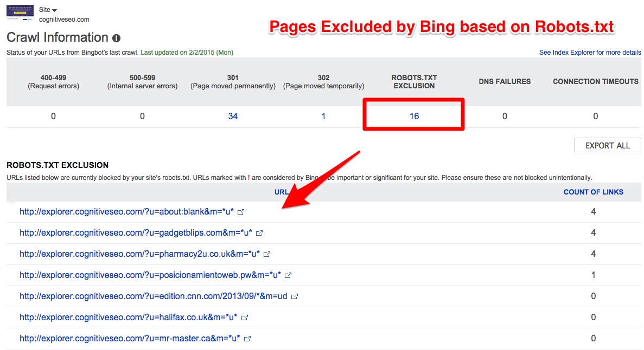Image resolution: width=644 pixels, height=350 pixels.
Task: Open external icon for gadgetblips.com URL
Action: [x=259, y=233]
